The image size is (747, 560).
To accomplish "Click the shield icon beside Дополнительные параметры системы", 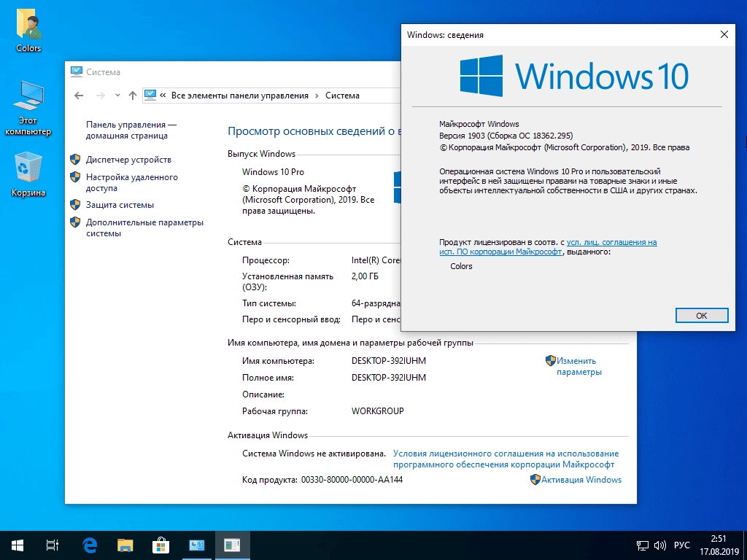I will pyautogui.click(x=75, y=222).
